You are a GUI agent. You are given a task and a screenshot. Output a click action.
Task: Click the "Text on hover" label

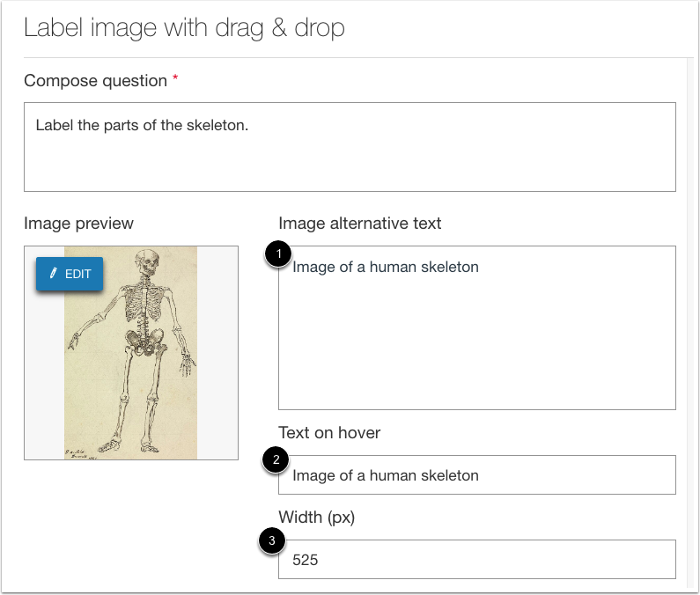329,432
